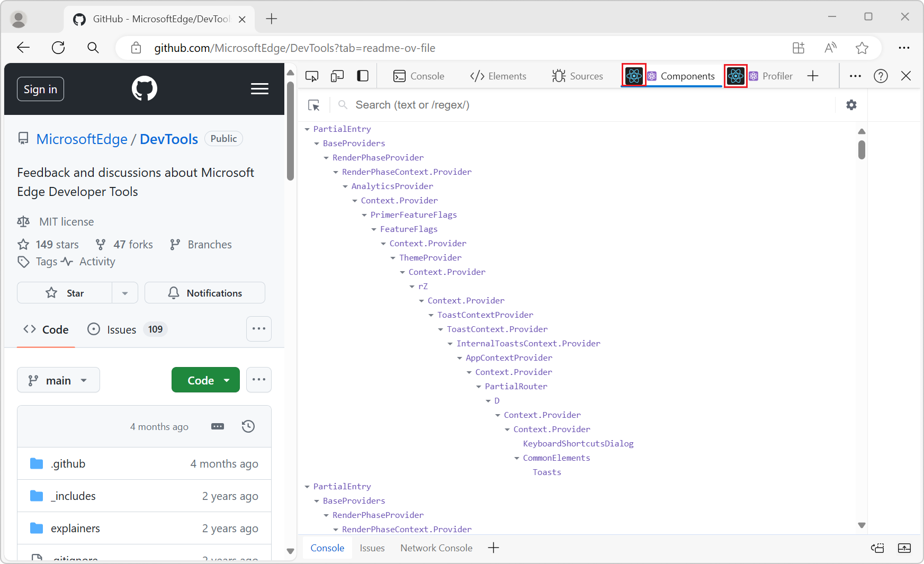Viewport: 924px width, 564px height.
Task: Open DevTools help icon
Action: [x=881, y=76]
